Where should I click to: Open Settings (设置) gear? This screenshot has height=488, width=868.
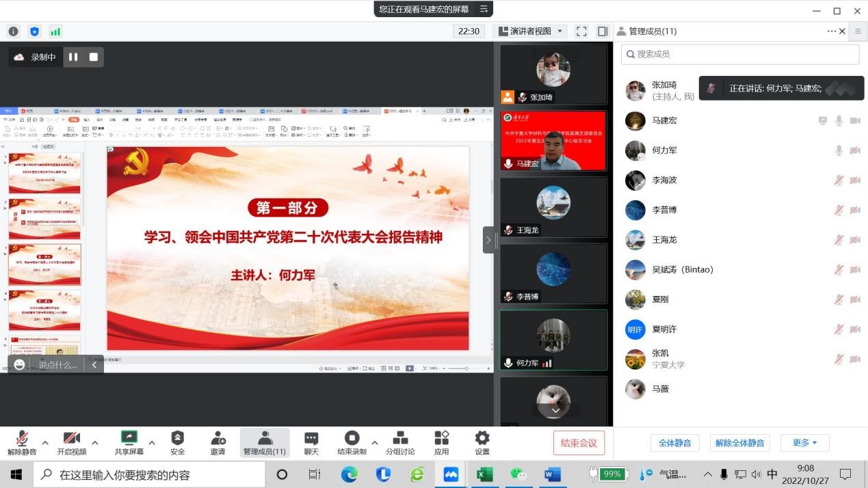coord(482,442)
